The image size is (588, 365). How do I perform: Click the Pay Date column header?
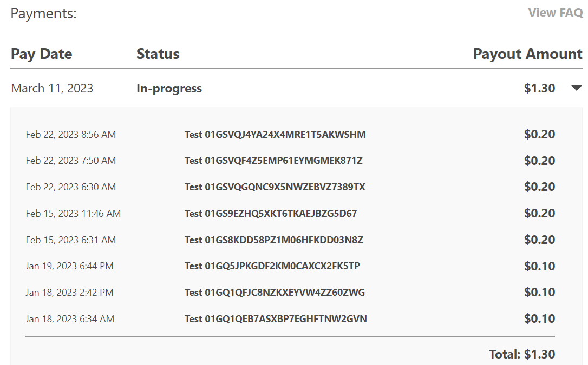click(41, 54)
